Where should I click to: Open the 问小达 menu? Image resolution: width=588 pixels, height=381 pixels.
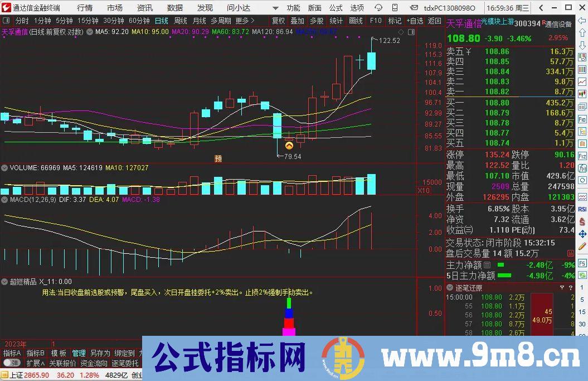point(239,7)
